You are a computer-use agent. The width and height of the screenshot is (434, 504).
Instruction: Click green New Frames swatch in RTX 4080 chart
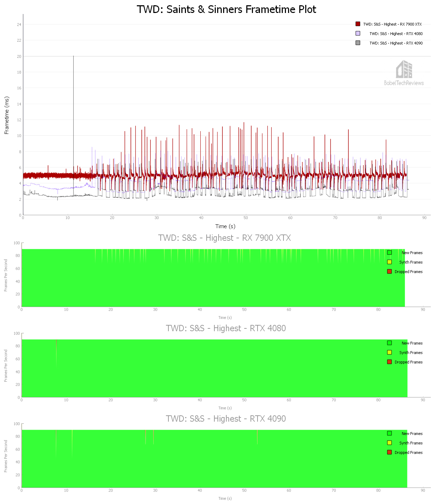point(389,343)
